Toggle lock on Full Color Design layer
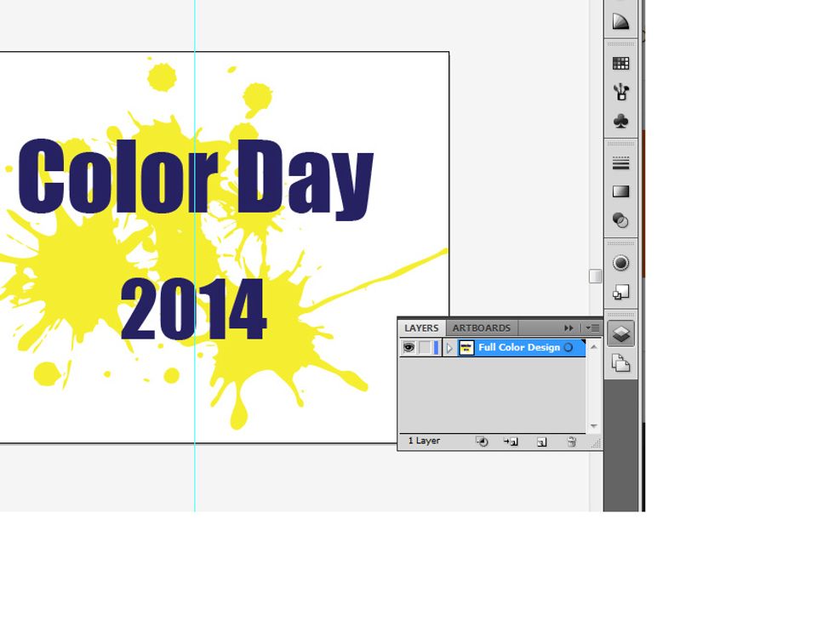The image size is (834, 644). point(424,347)
